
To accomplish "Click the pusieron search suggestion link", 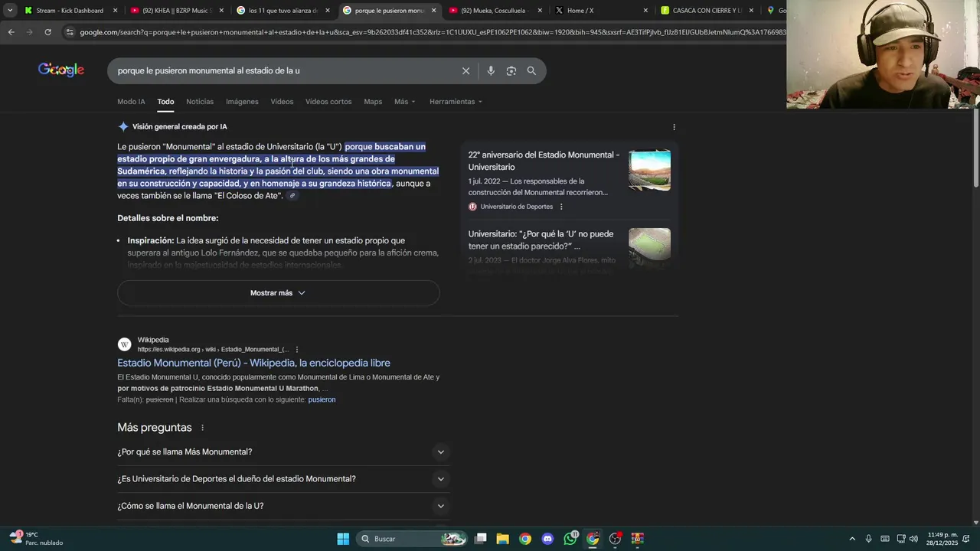I will [322, 399].
